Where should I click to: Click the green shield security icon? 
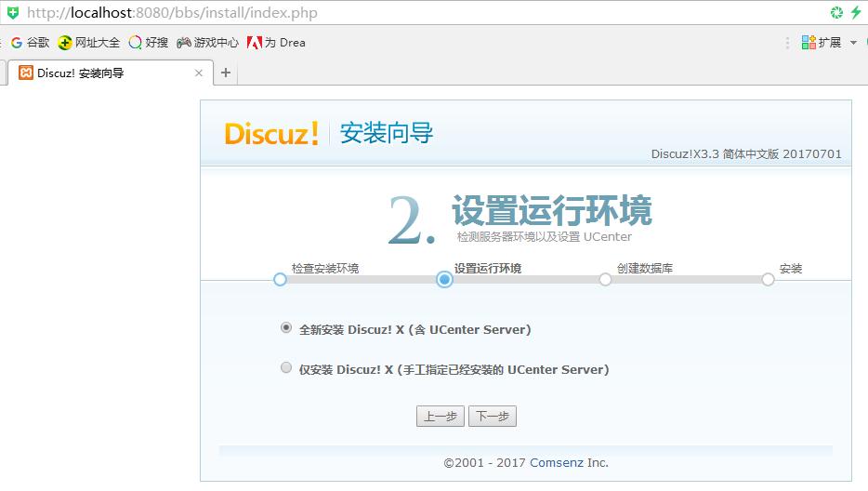(x=13, y=12)
